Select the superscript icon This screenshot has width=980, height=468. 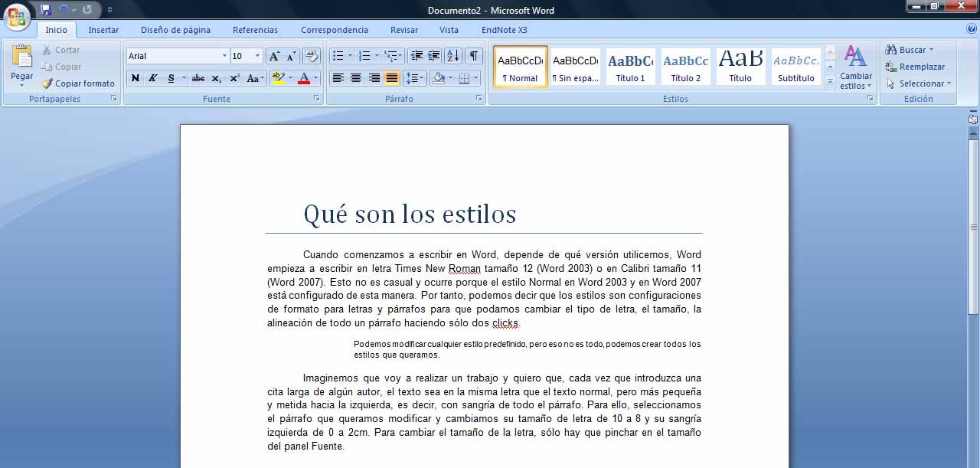(x=234, y=78)
